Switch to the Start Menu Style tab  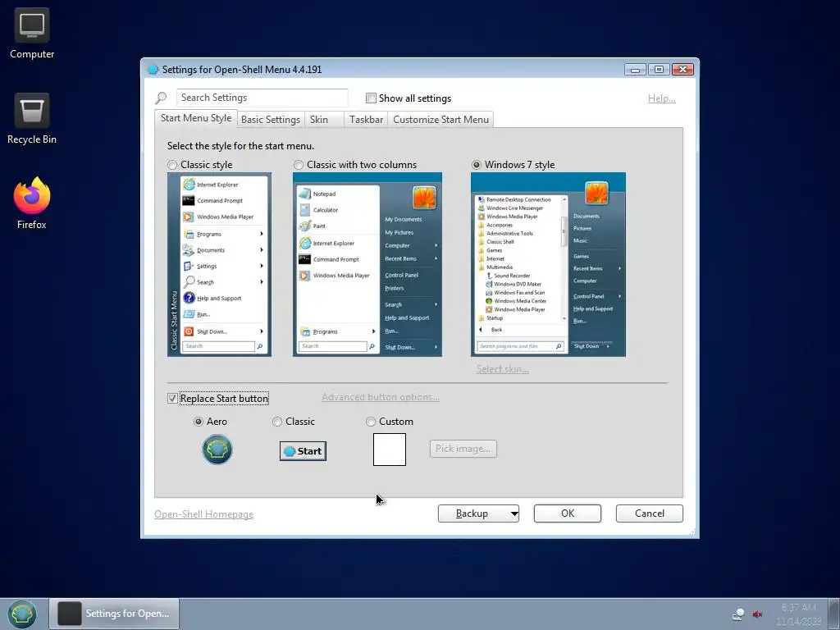coord(196,118)
